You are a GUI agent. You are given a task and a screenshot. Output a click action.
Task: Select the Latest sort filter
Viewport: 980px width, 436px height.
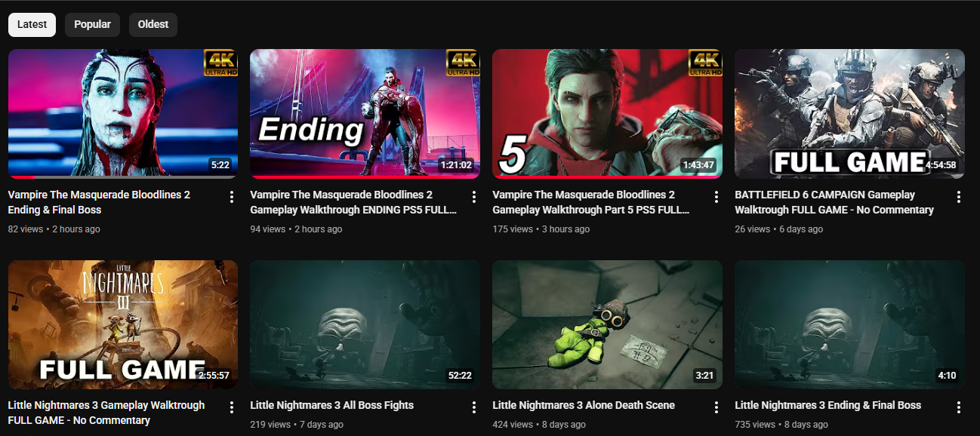[x=32, y=24]
